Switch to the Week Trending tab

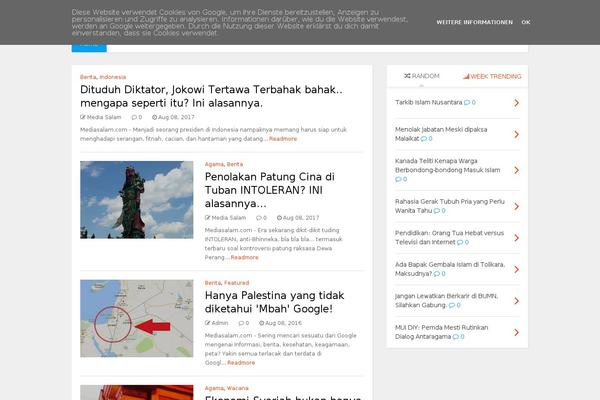[x=492, y=76]
